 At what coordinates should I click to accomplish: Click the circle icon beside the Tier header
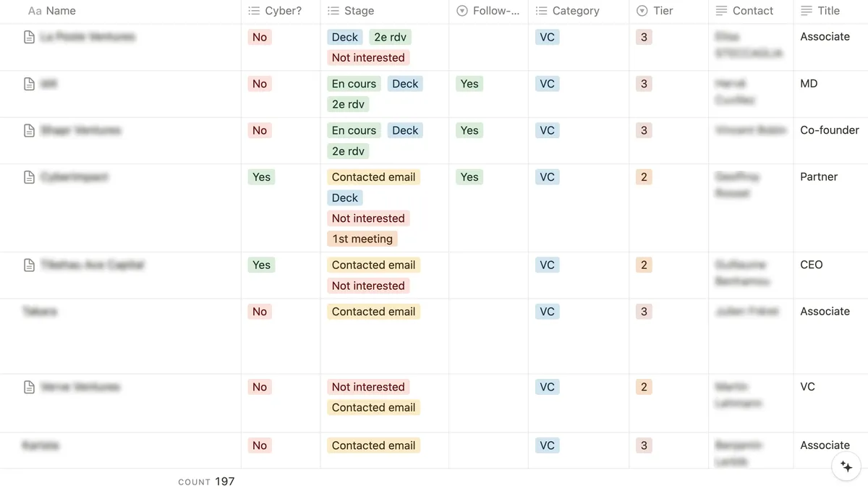pyautogui.click(x=642, y=10)
